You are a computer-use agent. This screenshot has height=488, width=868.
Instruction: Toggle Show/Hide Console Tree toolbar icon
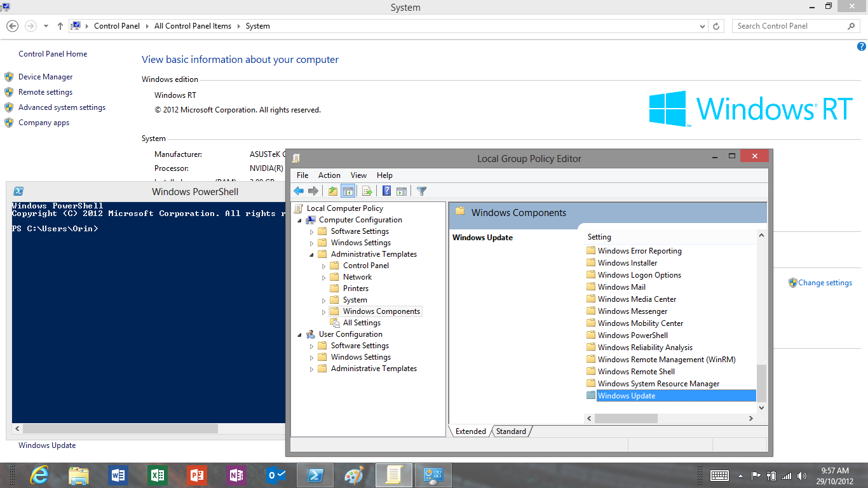coord(348,191)
